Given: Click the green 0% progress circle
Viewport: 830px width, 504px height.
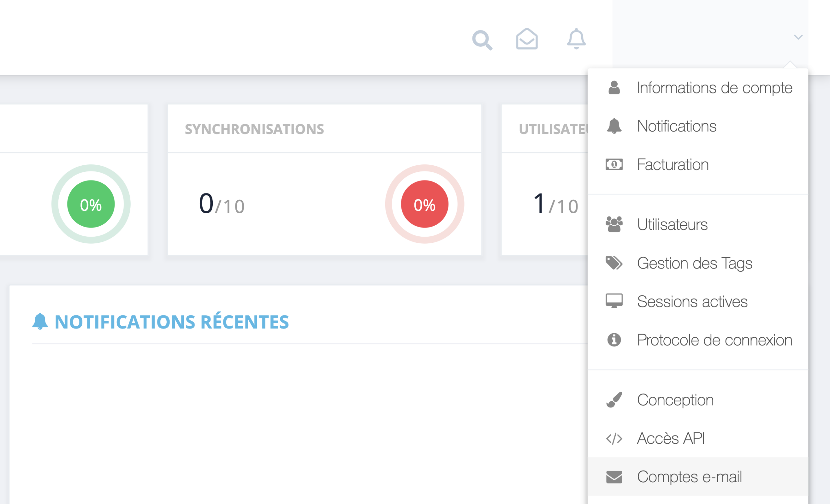Looking at the screenshot, I should click(91, 204).
